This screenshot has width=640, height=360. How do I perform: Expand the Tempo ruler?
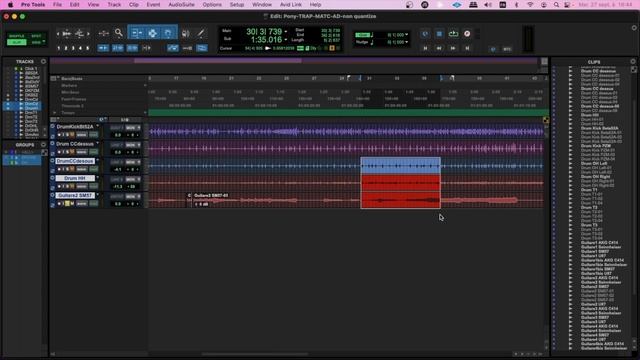click(55, 113)
